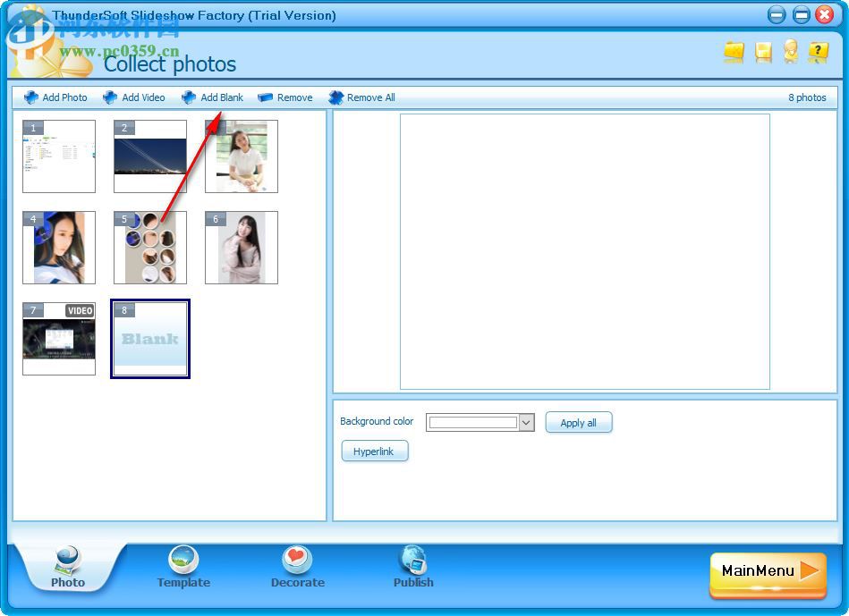Click the register user icon
Viewport: 849px width, 616px height.
point(791,53)
